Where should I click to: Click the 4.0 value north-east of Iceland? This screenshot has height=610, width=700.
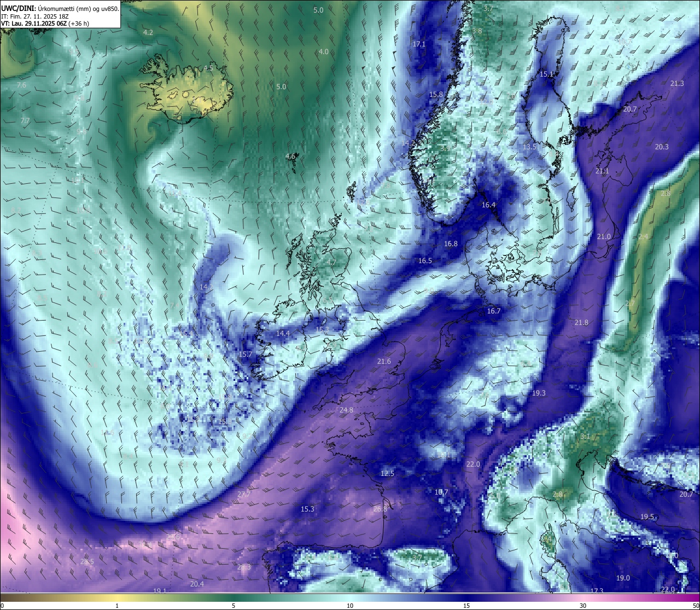(324, 51)
